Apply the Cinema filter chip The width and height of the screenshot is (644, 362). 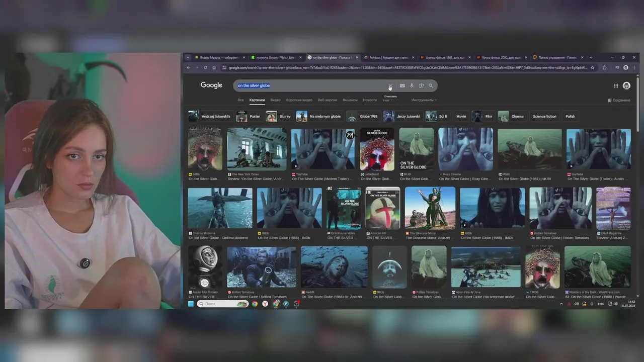click(x=511, y=116)
